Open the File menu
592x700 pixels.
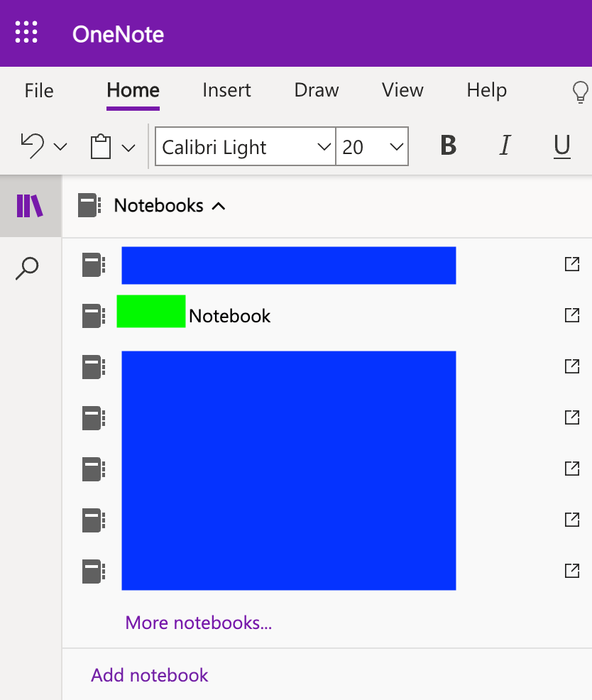pyautogui.click(x=39, y=91)
